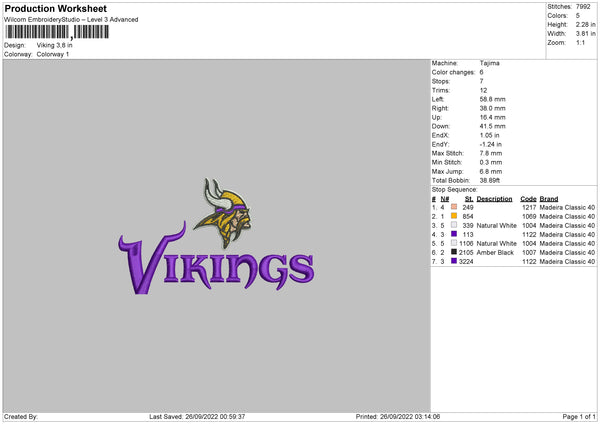The height and width of the screenshot is (424, 600).
Task: Click the Machine value Tajima
Action: [490, 63]
